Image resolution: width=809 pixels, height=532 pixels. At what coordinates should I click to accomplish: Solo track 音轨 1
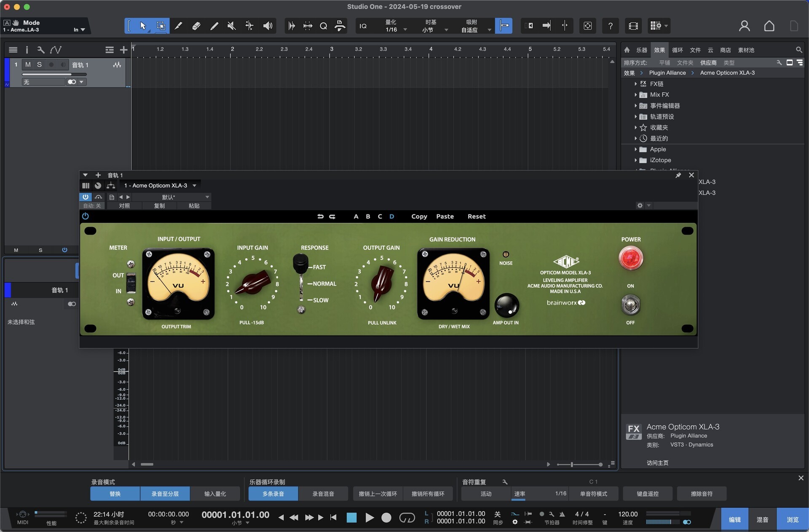(x=39, y=64)
